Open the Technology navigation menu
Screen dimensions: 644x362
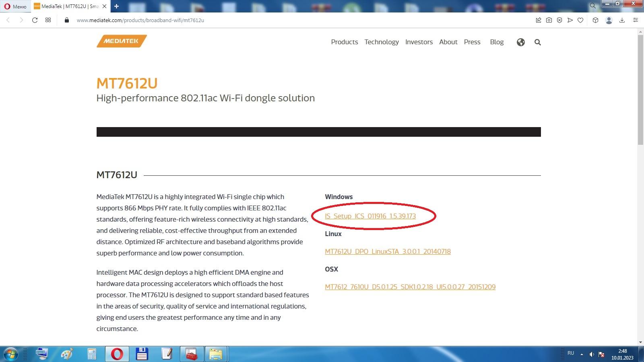(x=382, y=42)
